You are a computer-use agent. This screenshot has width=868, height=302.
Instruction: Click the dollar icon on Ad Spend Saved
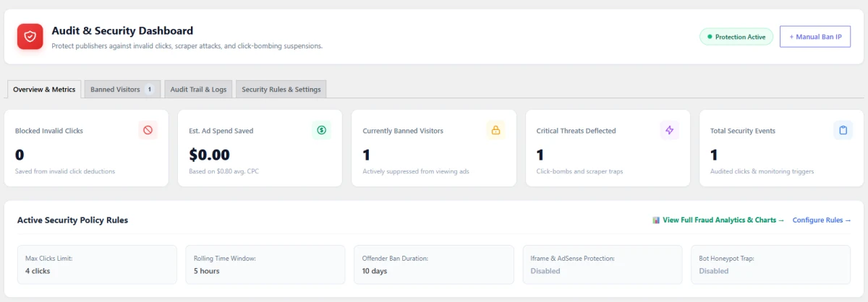[x=322, y=130]
